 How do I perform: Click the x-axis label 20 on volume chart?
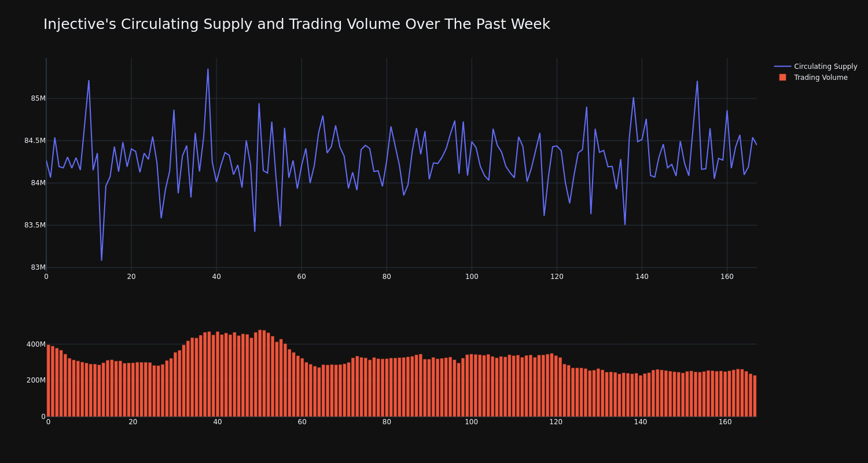pos(133,422)
